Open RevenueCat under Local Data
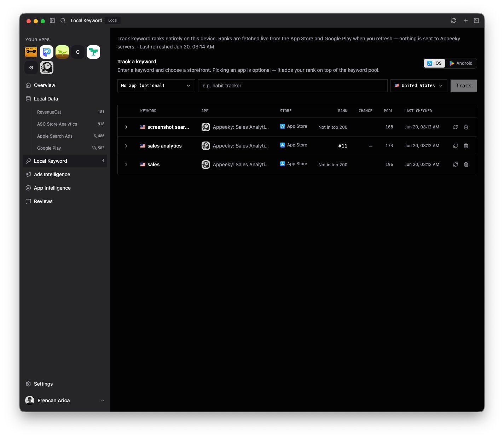Image resolution: width=504 pixels, height=438 pixels. [x=70, y=112]
